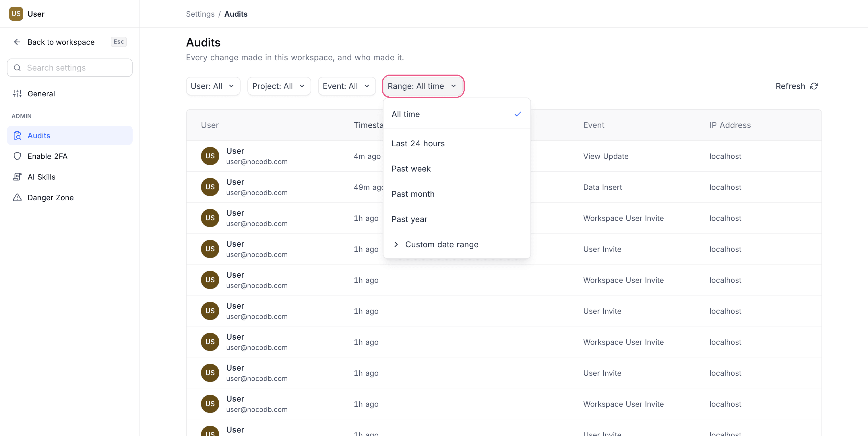Click the Back to workspace button

(x=70, y=42)
